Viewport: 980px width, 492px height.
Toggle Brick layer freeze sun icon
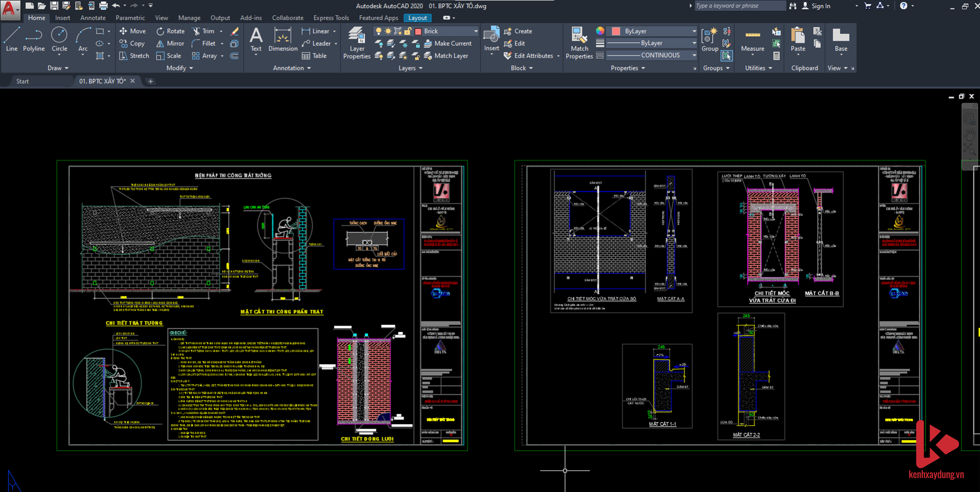point(388,31)
